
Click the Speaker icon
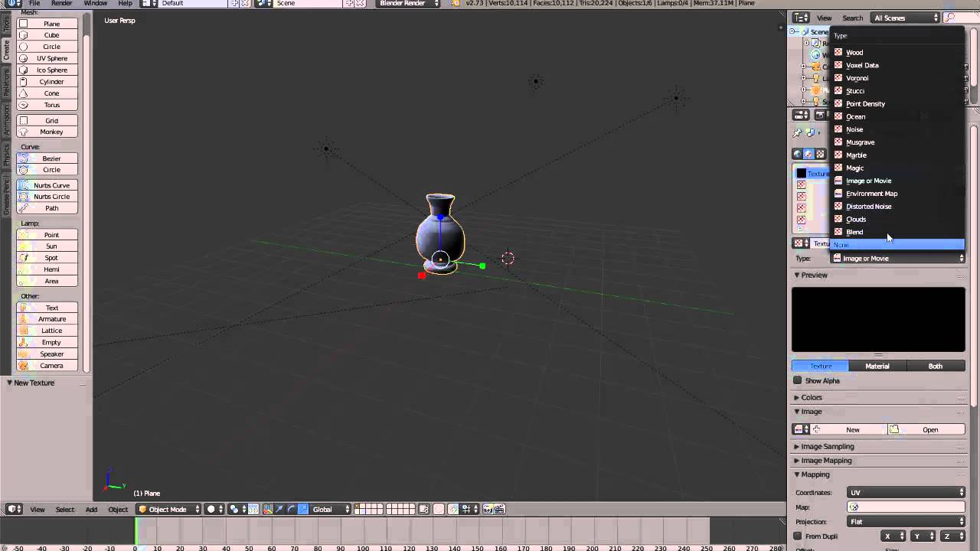tap(24, 354)
